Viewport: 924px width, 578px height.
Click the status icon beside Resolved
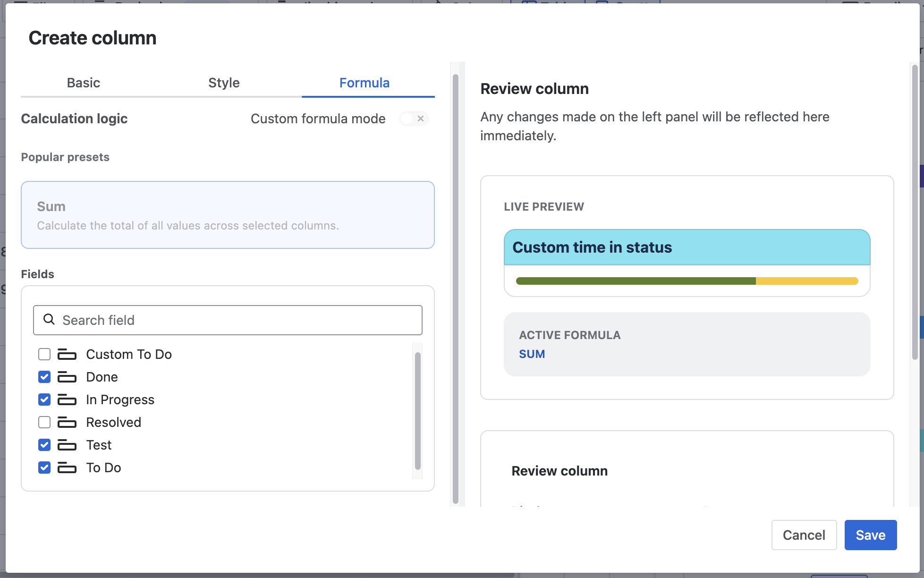(x=67, y=422)
